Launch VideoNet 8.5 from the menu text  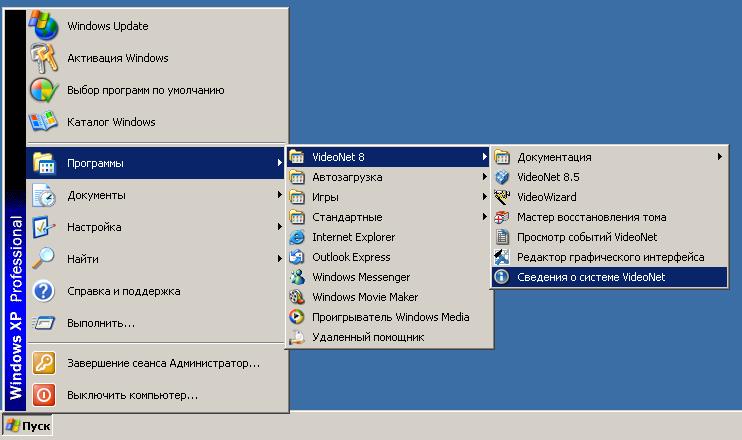548,177
